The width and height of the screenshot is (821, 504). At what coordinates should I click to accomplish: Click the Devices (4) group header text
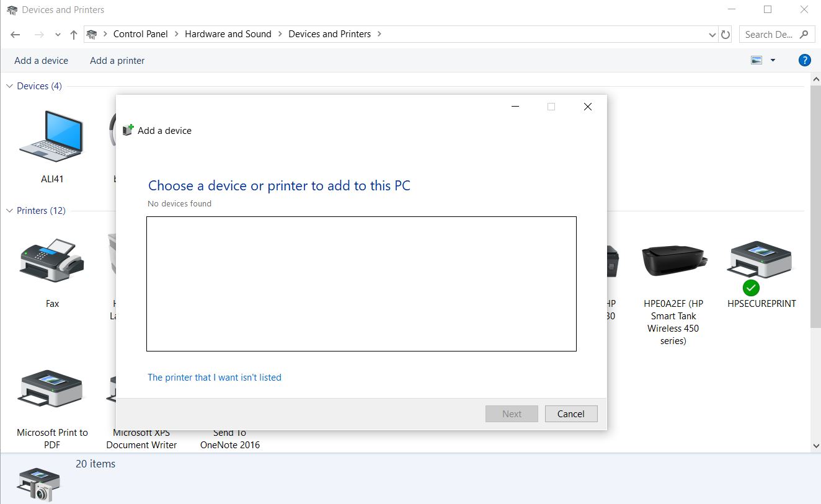click(x=39, y=86)
